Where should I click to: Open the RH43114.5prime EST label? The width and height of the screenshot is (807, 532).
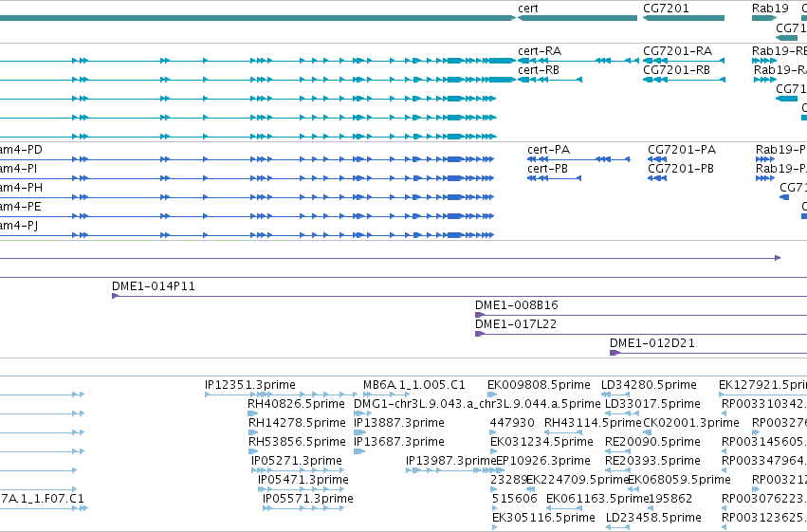coord(593,424)
